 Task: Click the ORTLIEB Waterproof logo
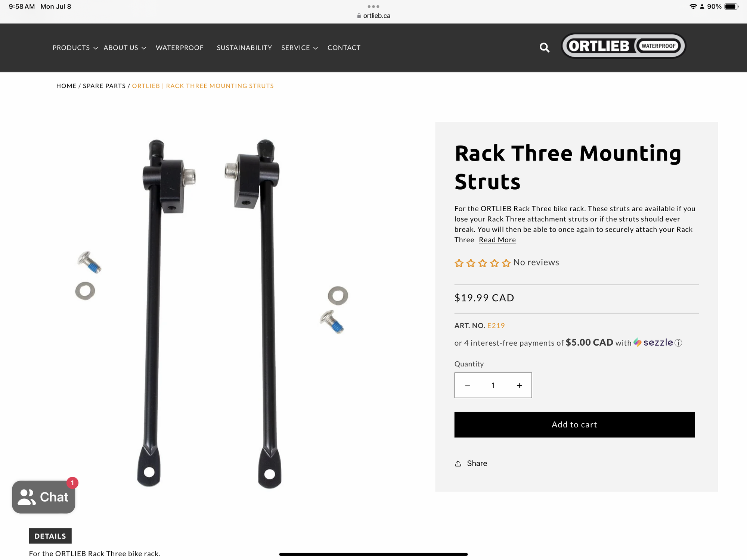click(x=623, y=46)
